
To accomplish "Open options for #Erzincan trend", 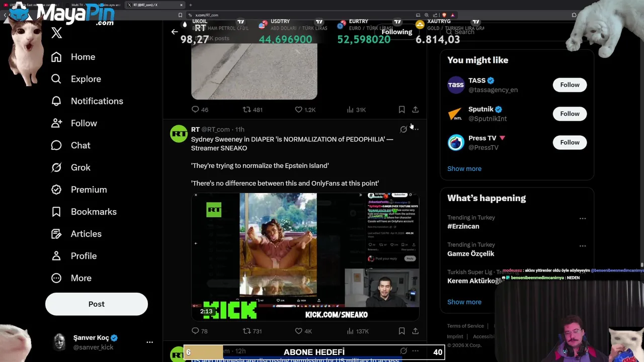I will coord(583,219).
